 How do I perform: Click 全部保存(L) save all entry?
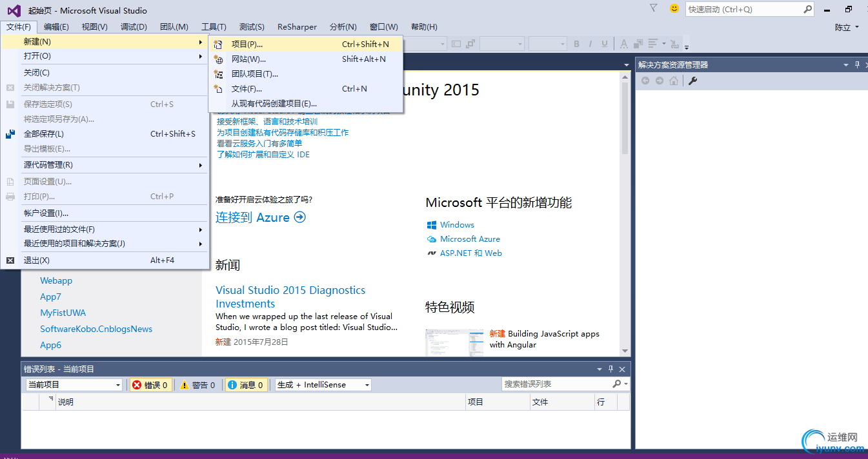point(105,133)
